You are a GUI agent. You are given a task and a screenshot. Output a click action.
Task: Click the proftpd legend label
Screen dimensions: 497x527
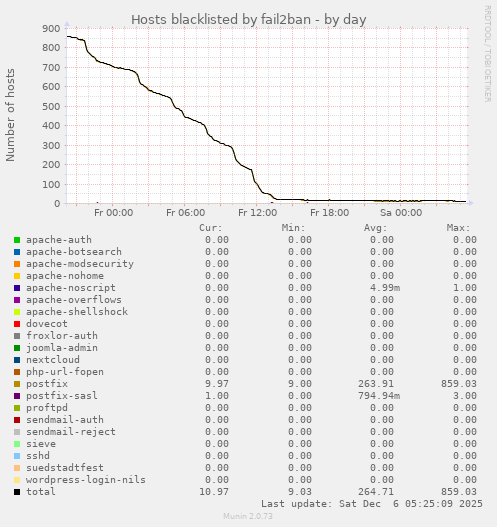[47, 408]
